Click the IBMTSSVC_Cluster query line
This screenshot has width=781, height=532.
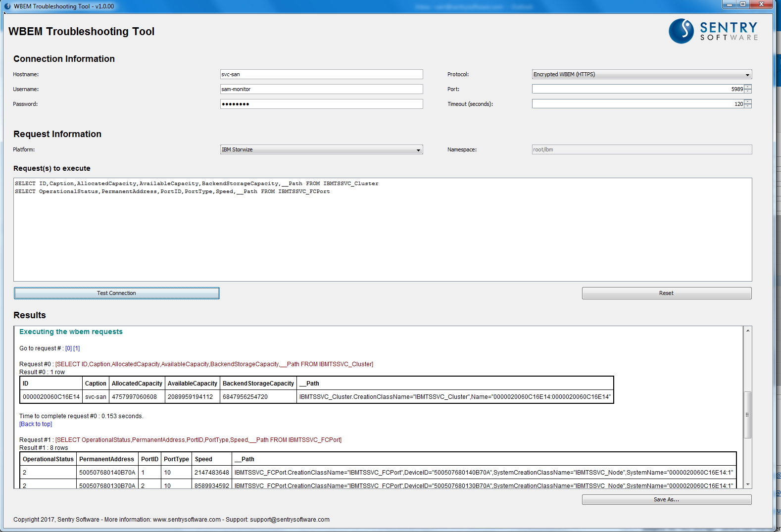[196, 184]
